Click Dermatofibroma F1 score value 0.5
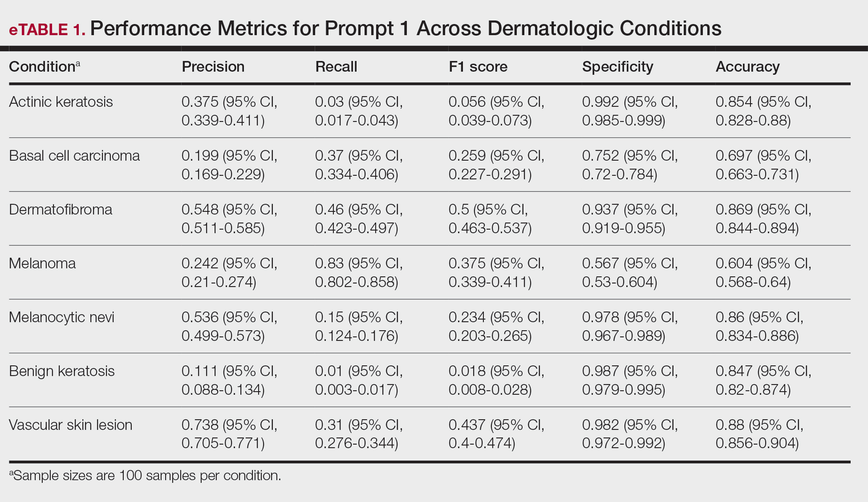This screenshot has width=868, height=502. coord(458,210)
